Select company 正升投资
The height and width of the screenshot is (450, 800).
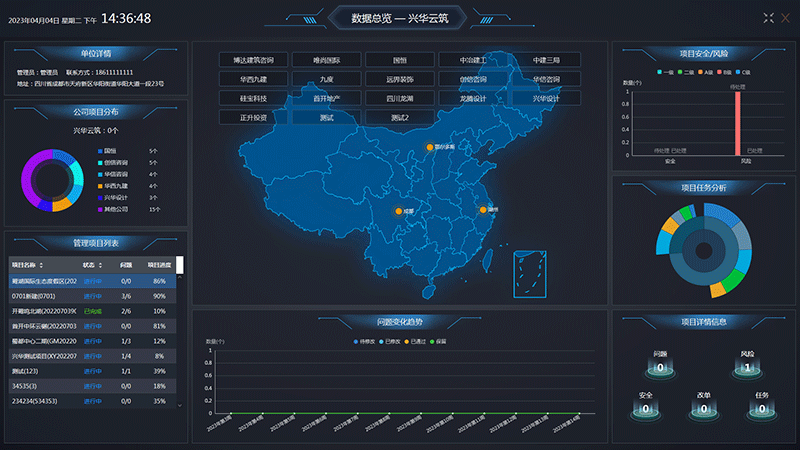tap(254, 117)
